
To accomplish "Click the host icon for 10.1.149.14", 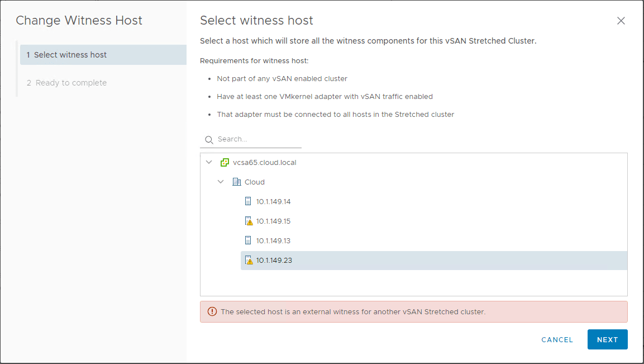I will pyautogui.click(x=249, y=201).
